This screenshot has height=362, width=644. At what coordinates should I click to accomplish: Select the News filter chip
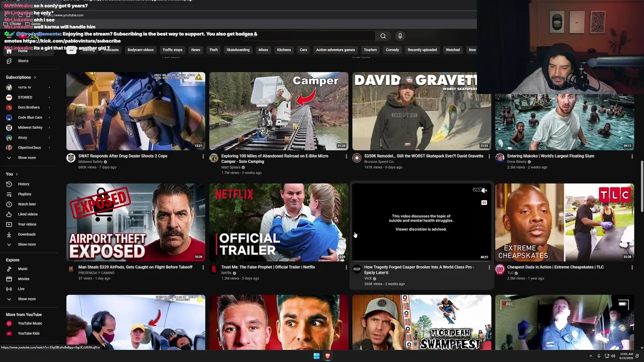tap(196, 50)
